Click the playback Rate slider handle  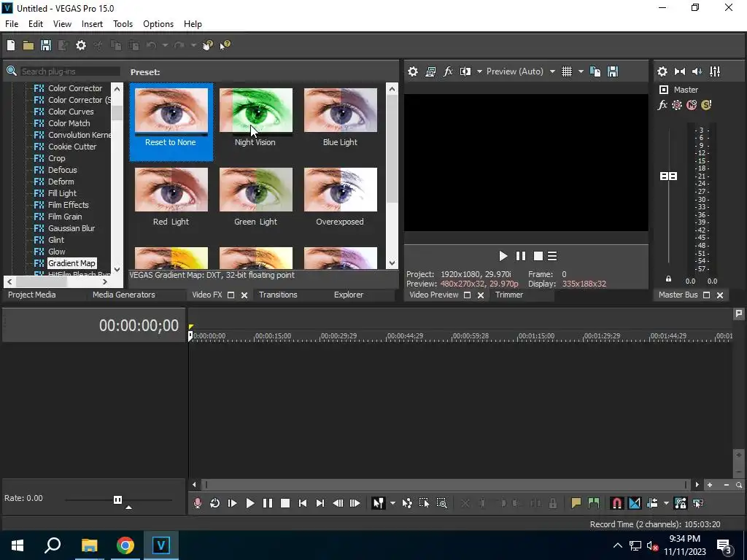[117, 499]
